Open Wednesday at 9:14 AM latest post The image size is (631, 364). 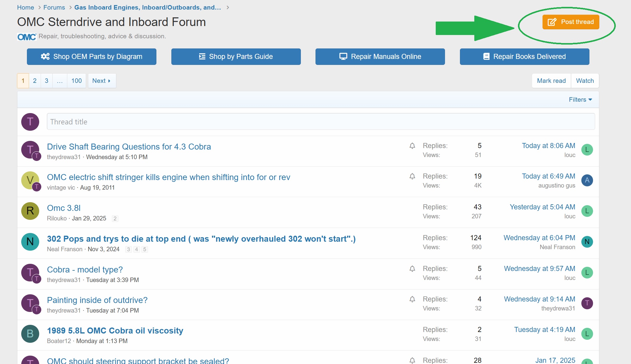point(539,299)
